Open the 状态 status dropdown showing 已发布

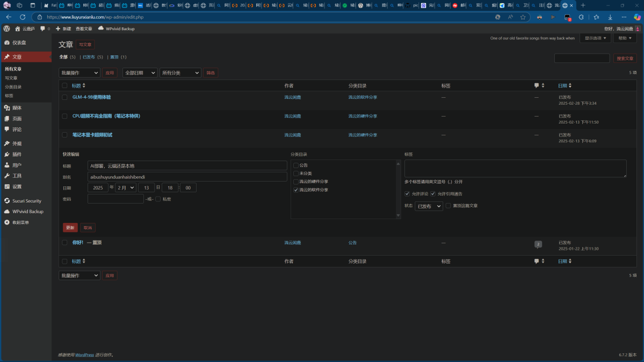[x=429, y=206]
